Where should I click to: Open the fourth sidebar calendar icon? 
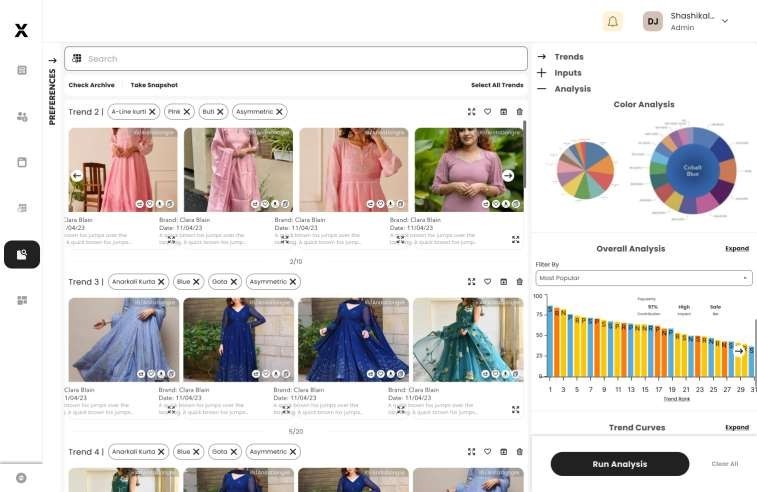(22, 208)
